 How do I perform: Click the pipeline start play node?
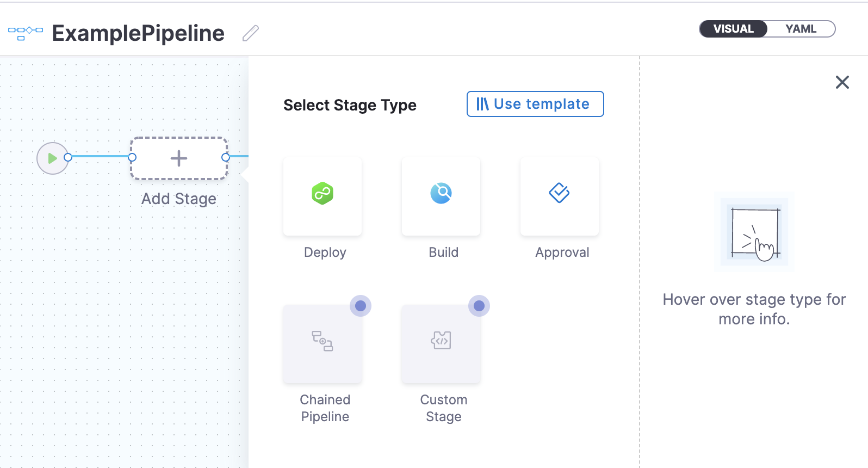point(52,158)
